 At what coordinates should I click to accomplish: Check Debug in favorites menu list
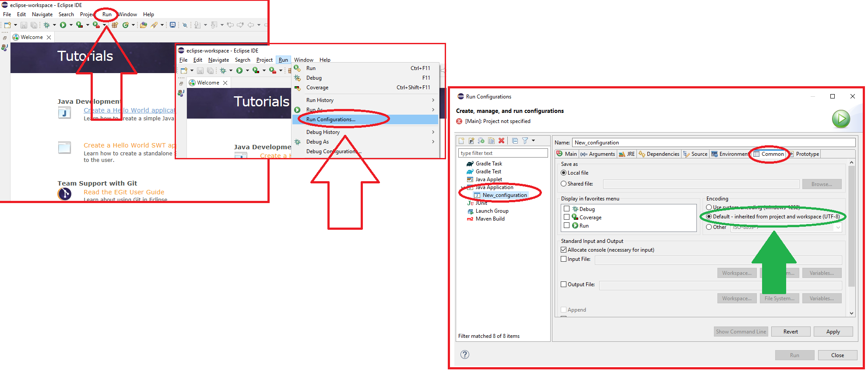[x=566, y=209]
